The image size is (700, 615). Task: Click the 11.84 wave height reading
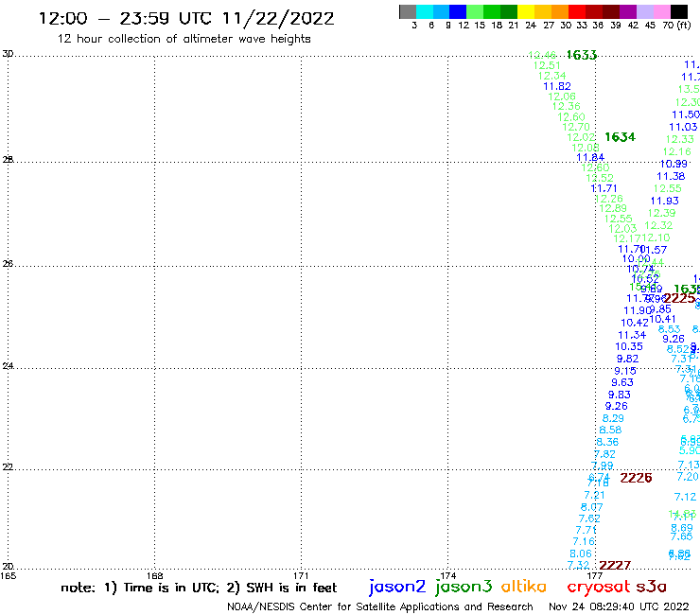tap(590, 157)
